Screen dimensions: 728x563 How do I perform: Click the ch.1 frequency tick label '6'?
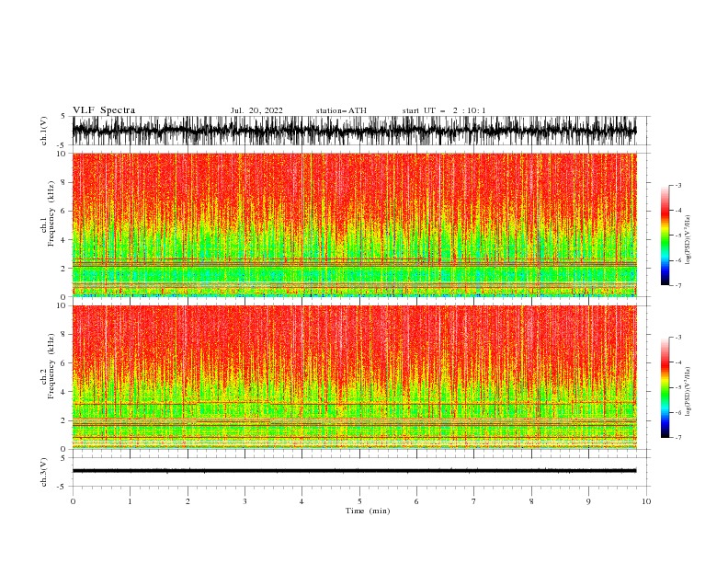63,211
